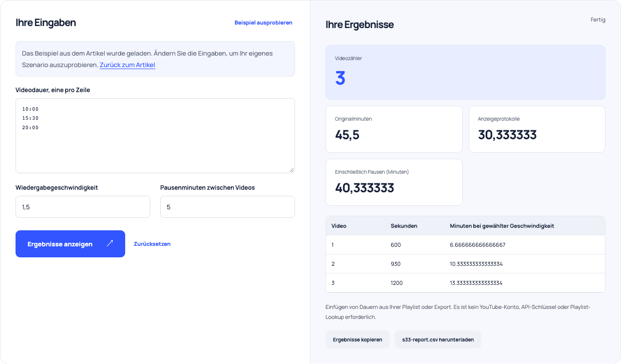
Task: Click the Minuten bei gewählter Geschwindigkeit header
Action: pyautogui.click(x=502, y=226)
